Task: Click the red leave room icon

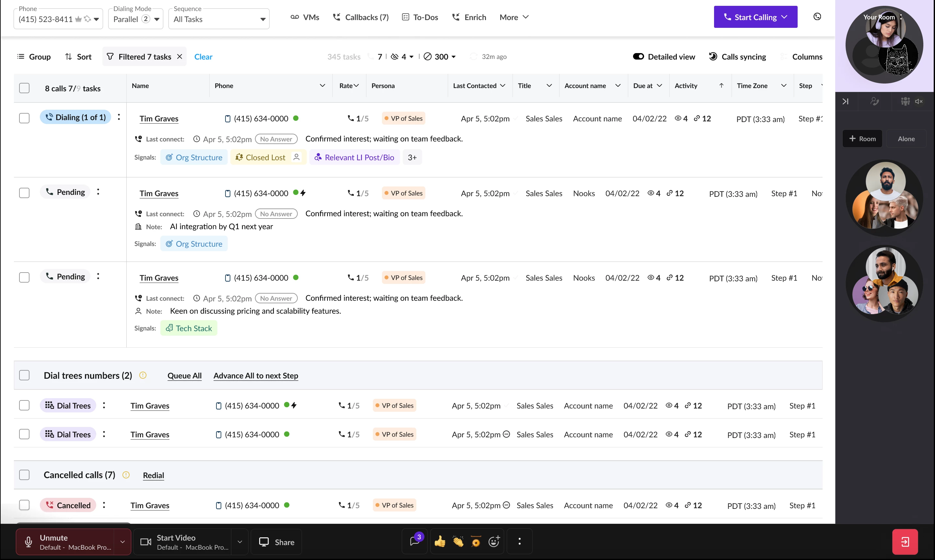Action: (x=905, y=542)
